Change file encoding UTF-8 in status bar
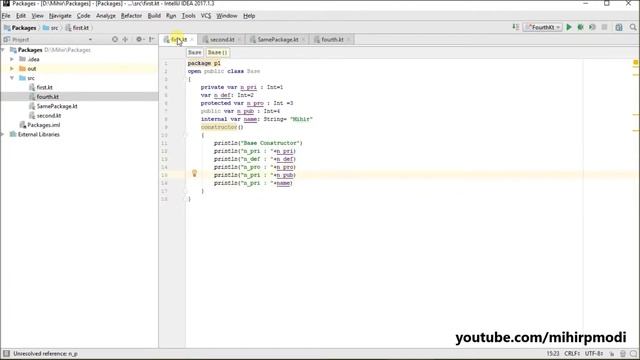Image resolution: width=640 pixels, height=360 pixels. click(x=594, y=353)
